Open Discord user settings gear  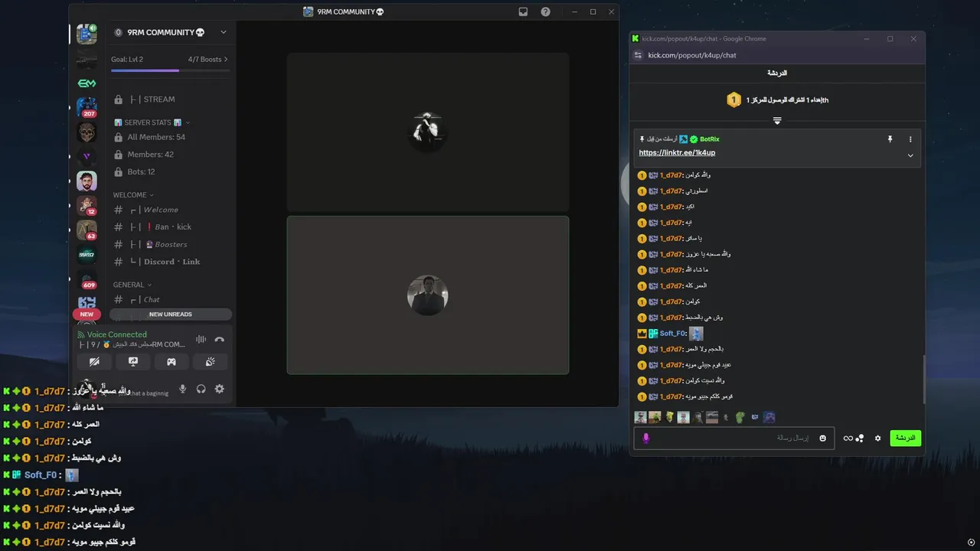point(219,389)
